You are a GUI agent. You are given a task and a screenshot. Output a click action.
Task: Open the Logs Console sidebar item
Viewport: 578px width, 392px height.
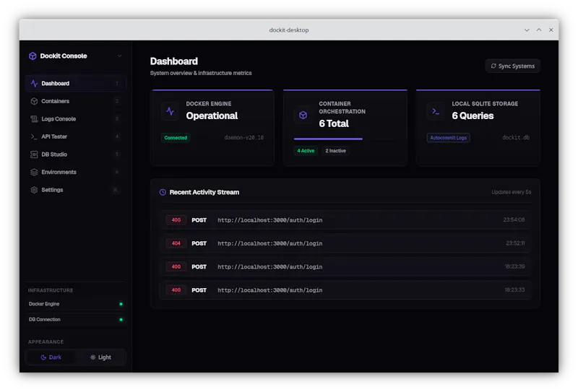point(75,118)
